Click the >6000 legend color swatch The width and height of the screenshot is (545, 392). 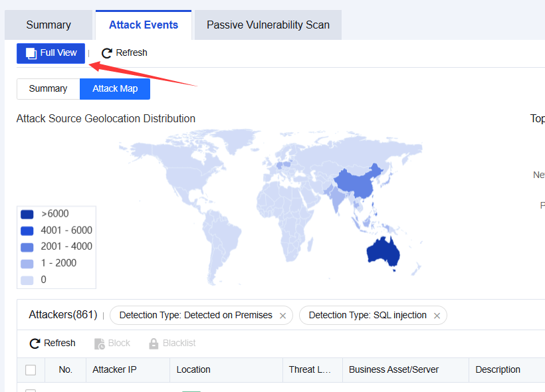tap(27, 214)
